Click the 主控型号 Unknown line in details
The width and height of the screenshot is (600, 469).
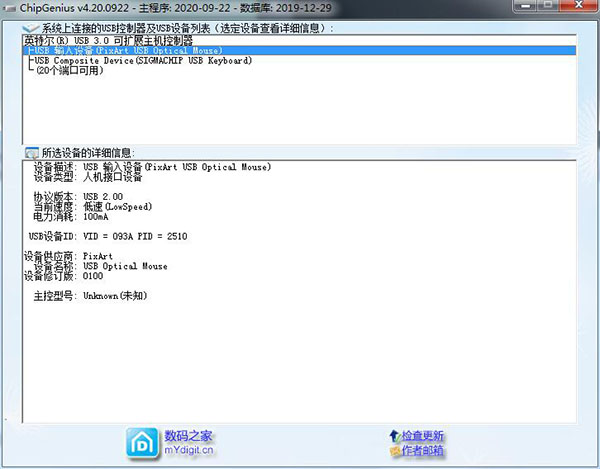click(x=90, y=297)
